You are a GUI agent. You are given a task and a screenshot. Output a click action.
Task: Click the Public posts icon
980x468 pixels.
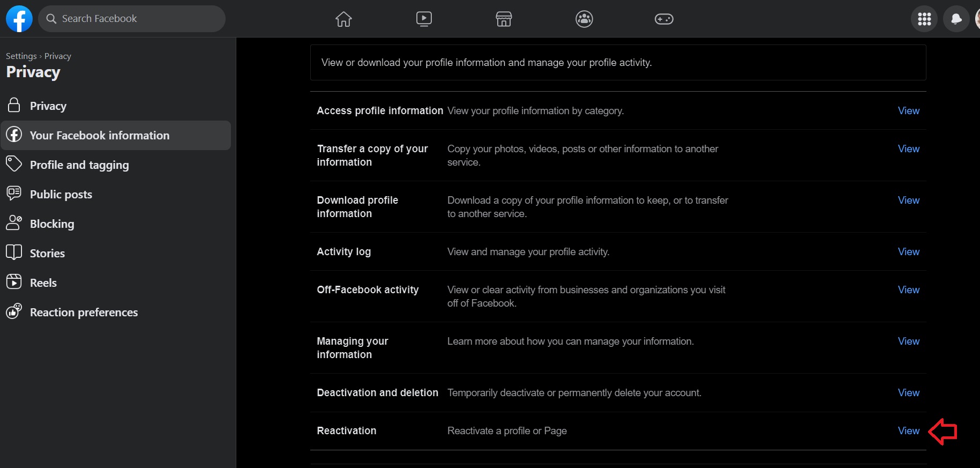point(14,193)
